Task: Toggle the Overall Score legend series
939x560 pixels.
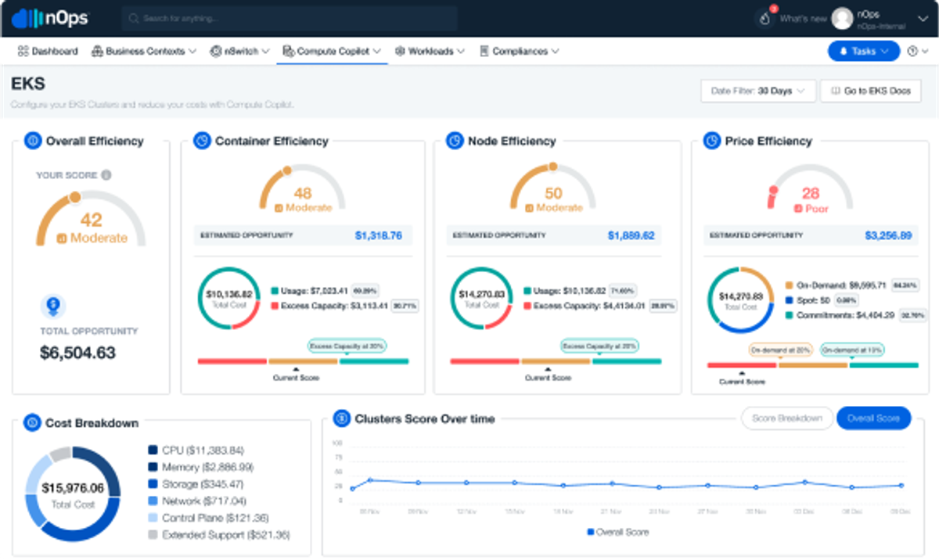Action: click(618, 532)
